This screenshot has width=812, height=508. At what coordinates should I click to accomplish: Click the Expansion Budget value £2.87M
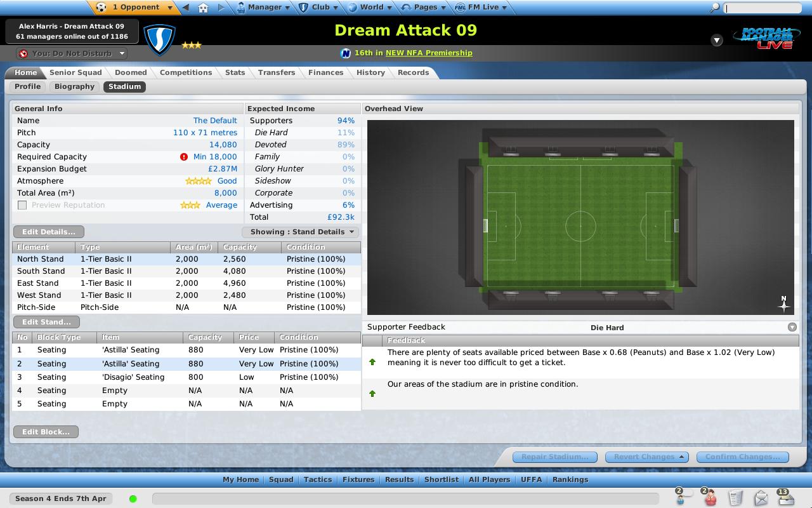(223, 169)
